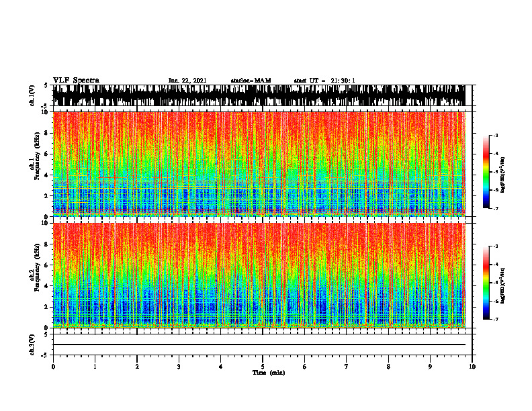Click the ch.1 frequency tick "8"

[x=46, y=133]
